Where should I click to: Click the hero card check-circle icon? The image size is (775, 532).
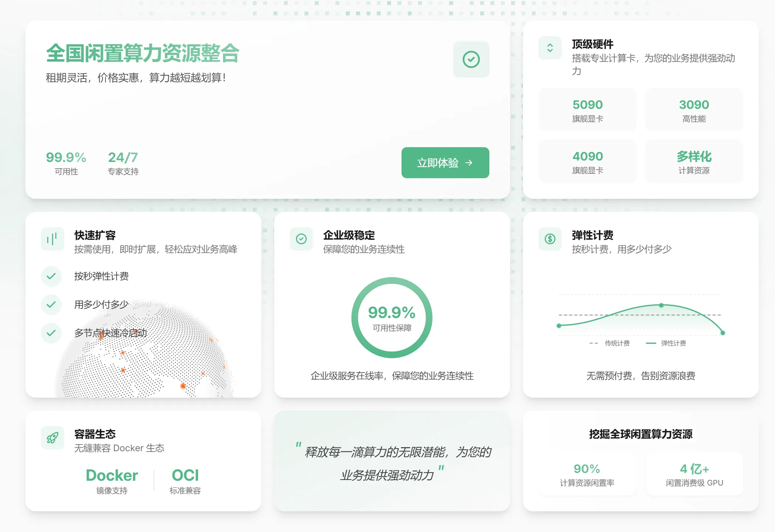[471, 59]
